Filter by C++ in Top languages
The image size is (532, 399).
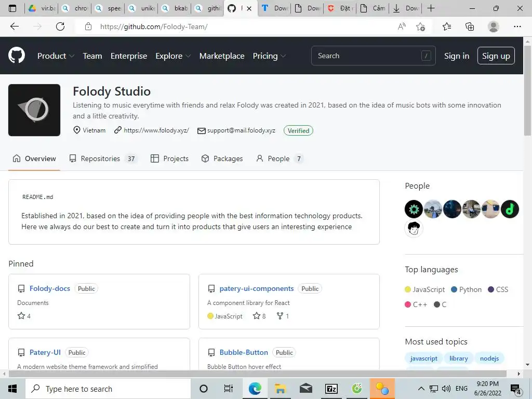coord(416,304)
